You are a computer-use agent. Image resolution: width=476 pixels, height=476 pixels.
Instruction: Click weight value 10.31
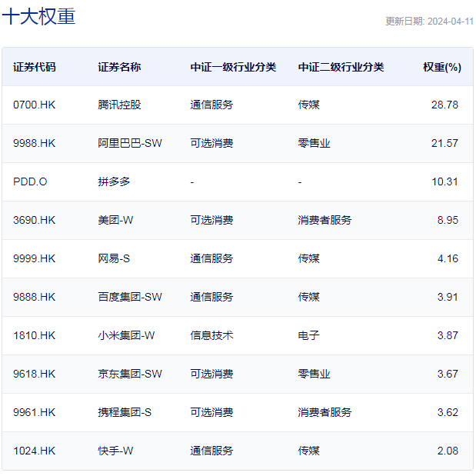coord(444,181)
